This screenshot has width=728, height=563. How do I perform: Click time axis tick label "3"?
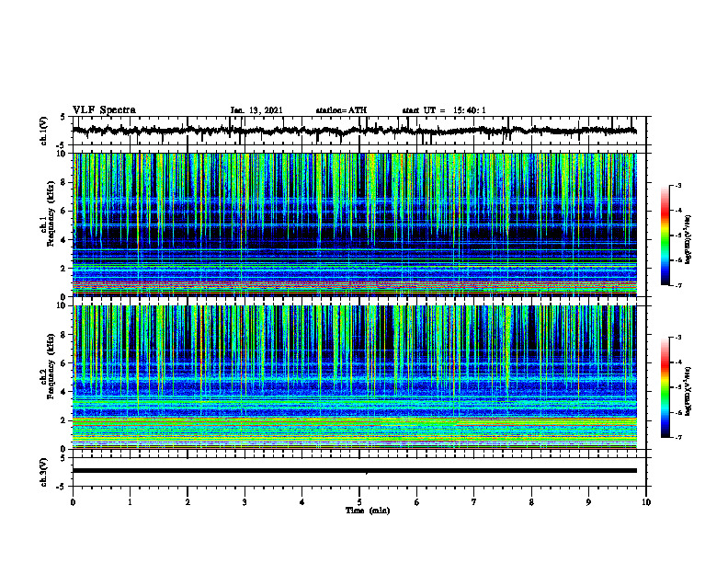(x=245, y=502)
